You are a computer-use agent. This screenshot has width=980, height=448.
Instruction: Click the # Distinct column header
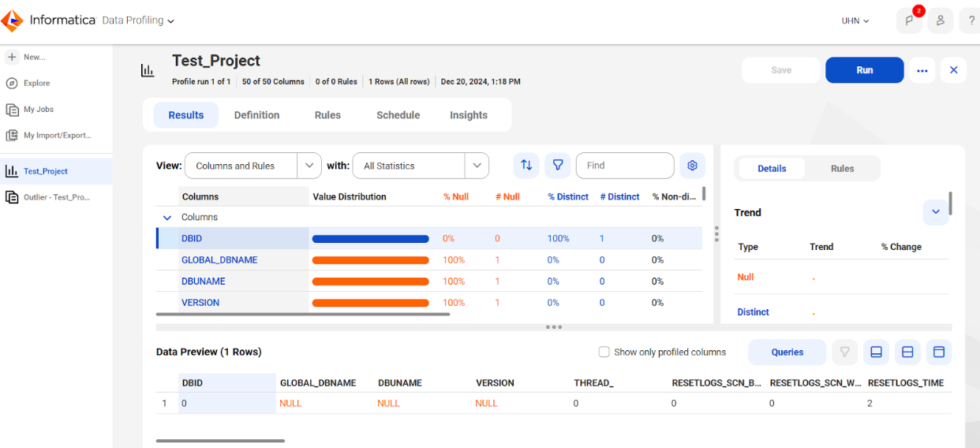(x=619, y=197)
